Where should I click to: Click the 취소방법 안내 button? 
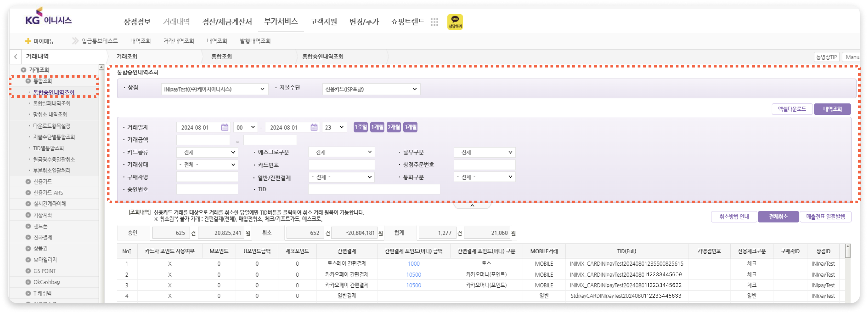734,216
